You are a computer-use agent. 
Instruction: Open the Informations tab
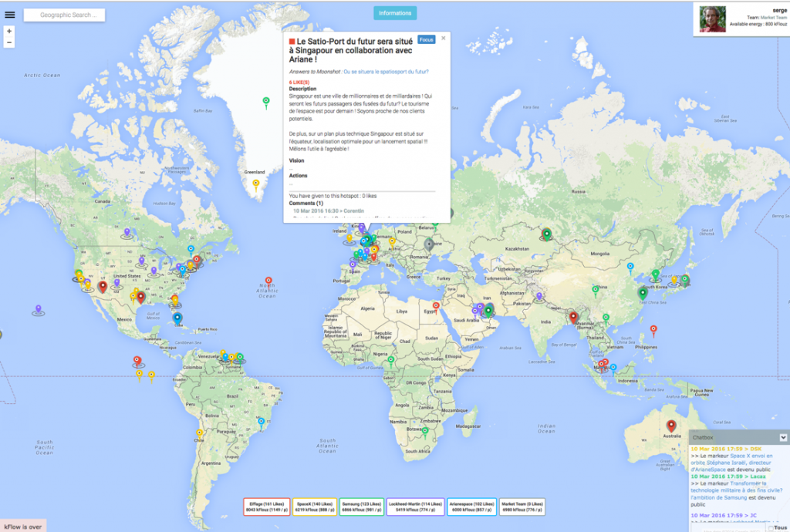point(395,13)
